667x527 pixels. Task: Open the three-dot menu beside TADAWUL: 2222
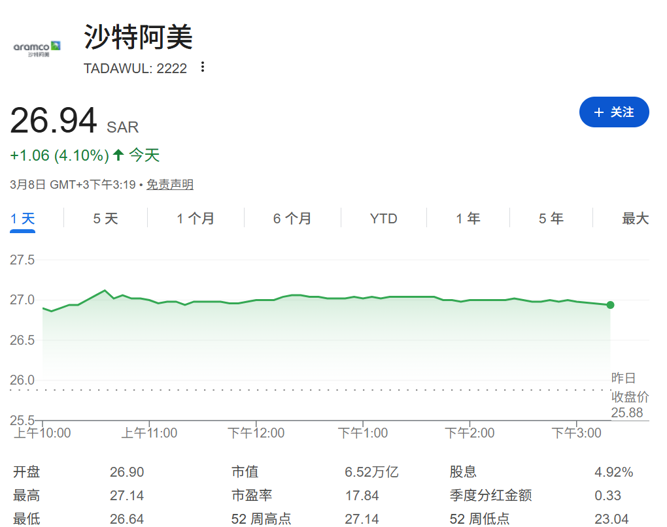(x=203, y=68)
